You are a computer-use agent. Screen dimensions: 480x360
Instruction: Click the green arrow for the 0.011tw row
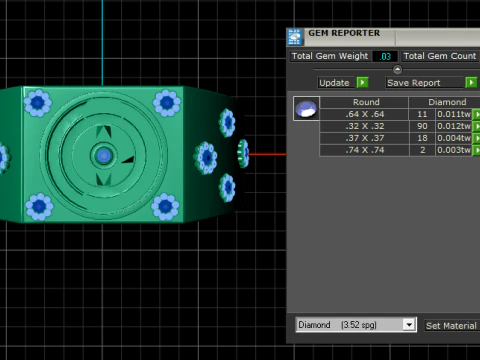click(x=476, y=114)
